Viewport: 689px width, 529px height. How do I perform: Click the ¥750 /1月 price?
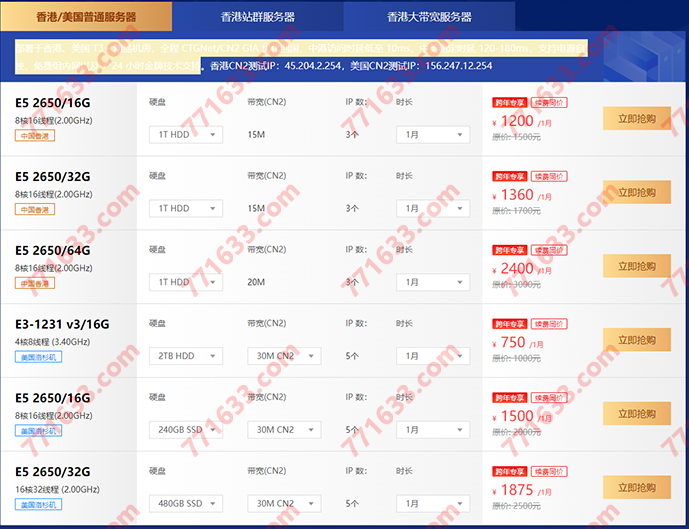coord(518,342)
